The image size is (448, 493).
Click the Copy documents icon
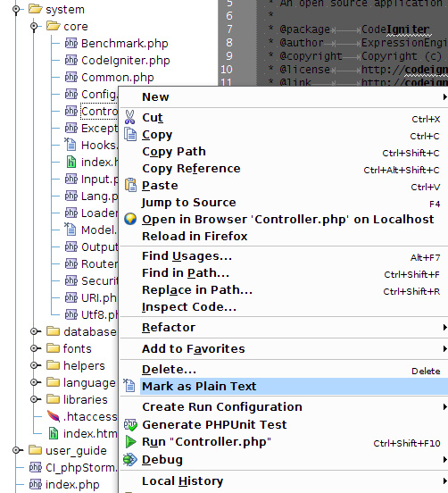[130, 135]
